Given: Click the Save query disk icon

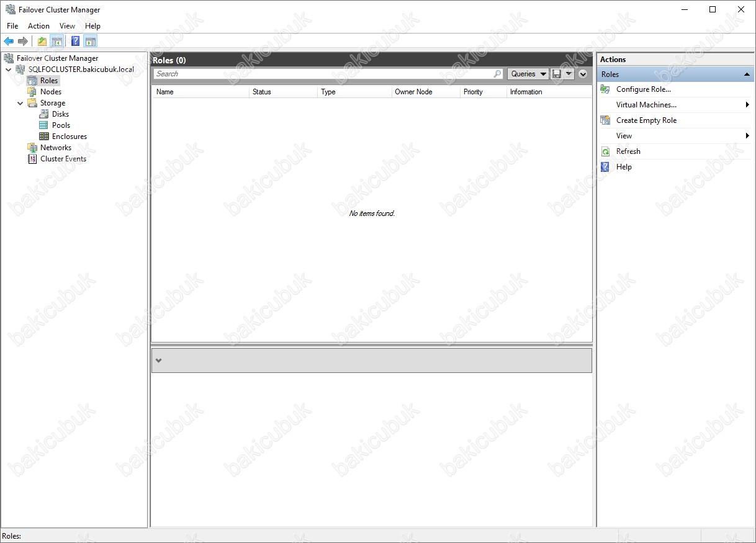Looking at the screenshot, I should click(557, 74).
